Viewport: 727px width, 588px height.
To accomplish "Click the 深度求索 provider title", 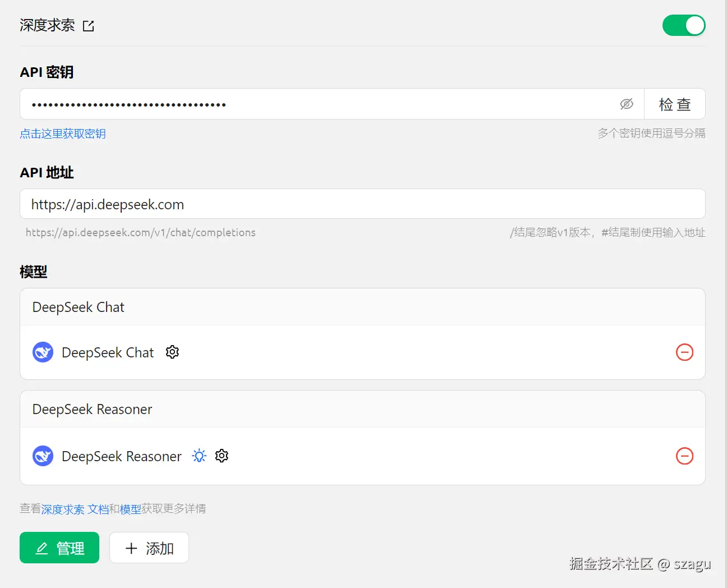I will 47,25.
